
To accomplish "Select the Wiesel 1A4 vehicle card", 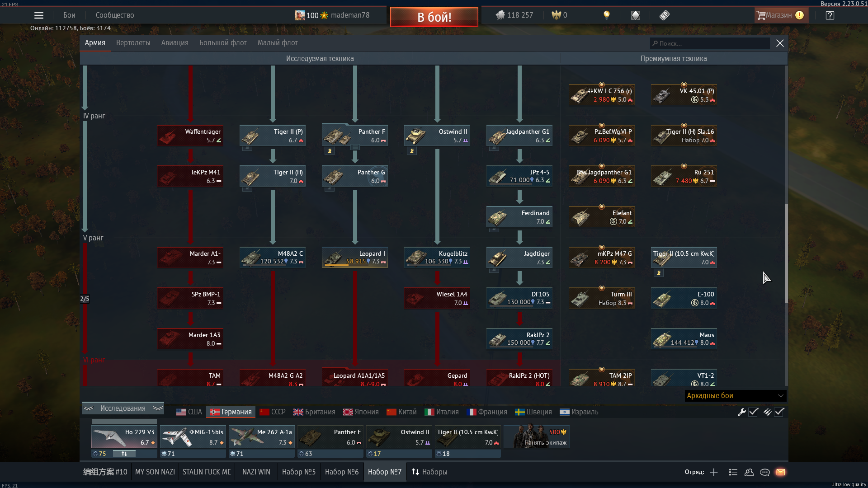I will tap(437, 298).
